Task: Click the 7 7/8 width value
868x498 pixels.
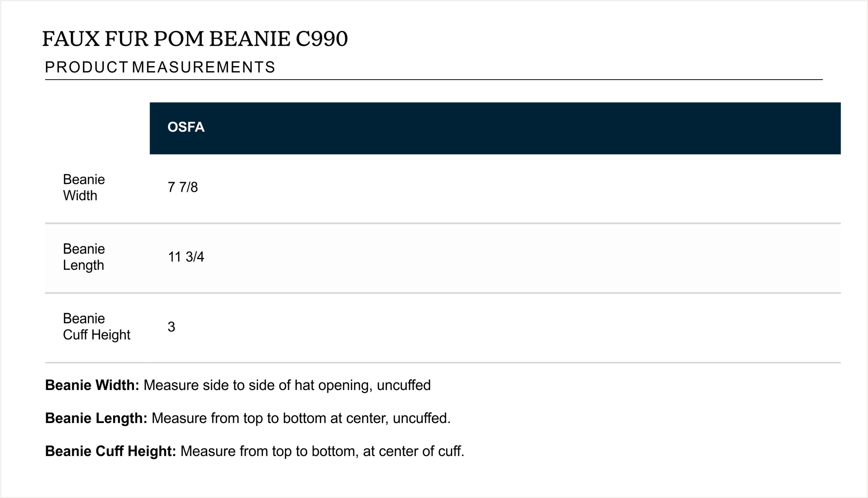Action: (x=183, y=187)
